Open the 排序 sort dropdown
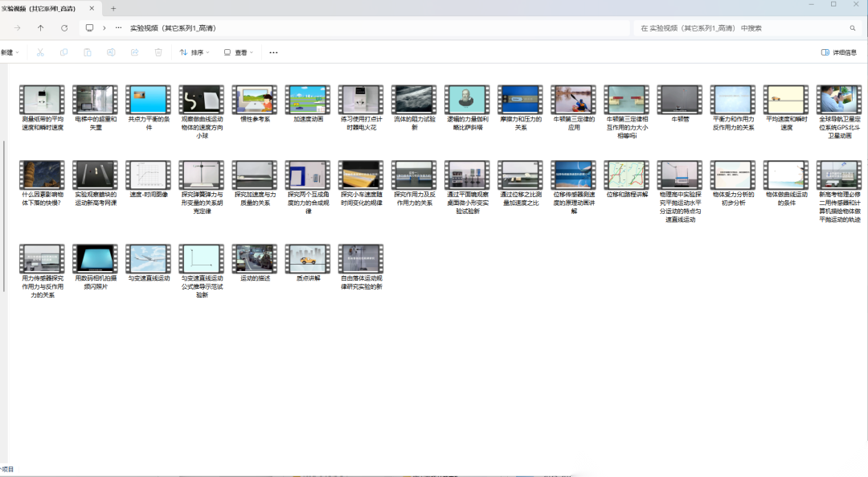Image resolution: width=868 pixels, height=477 pixels. pos(194,52)
